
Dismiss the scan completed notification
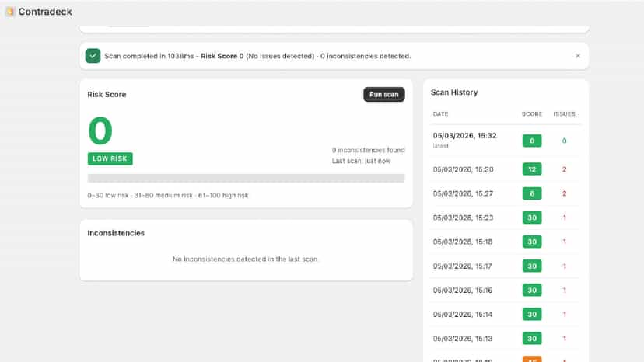point(578,56)
